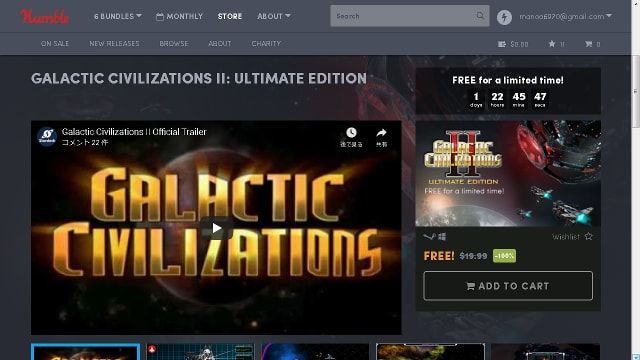The image size is (640, 360).
Task: Select Browse in store navigation
Action: pos(174,44)
